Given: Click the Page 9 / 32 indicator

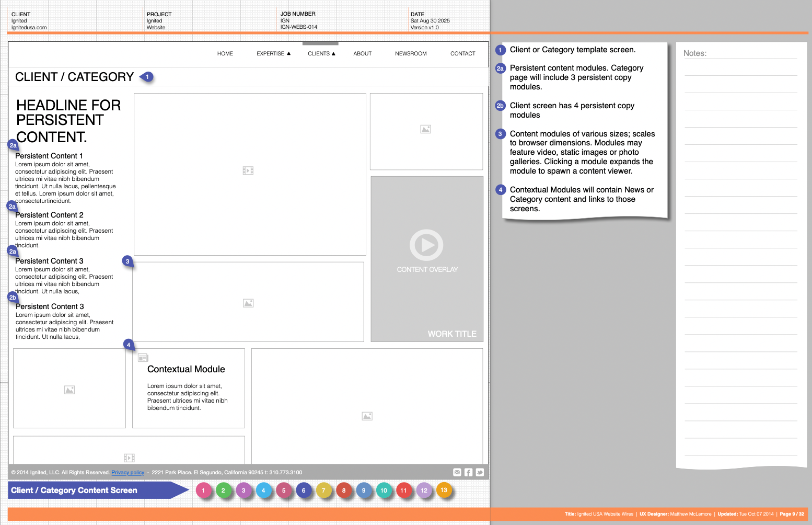Looking at the screenshot, I should coord(792,514).
